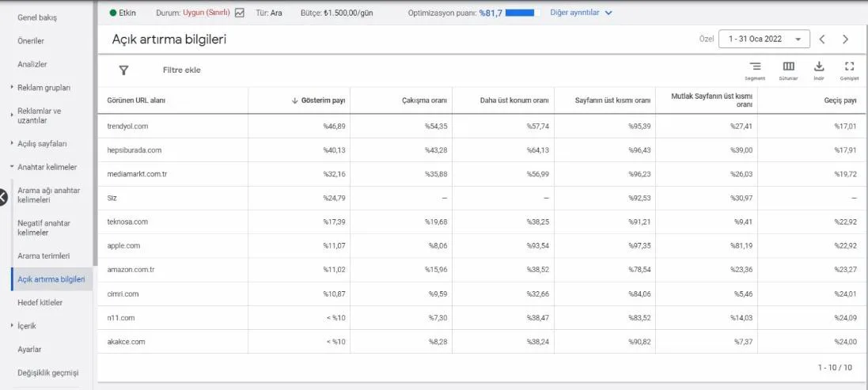Sort by Geçiş payı header
The width and height of the screenshot is (868, 390).
(x=840, y=100)
